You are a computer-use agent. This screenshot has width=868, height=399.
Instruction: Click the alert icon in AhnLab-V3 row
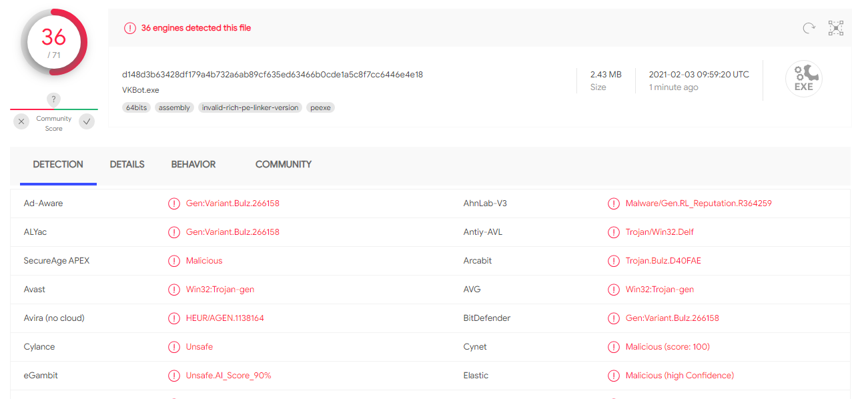coord(614,204)
